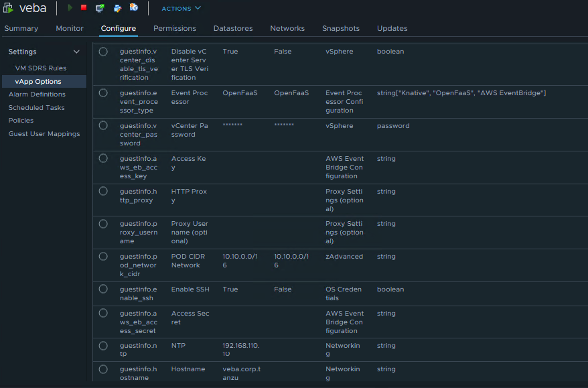Choose the guestinfo.vcenter_password row radio button

point(103,125)
